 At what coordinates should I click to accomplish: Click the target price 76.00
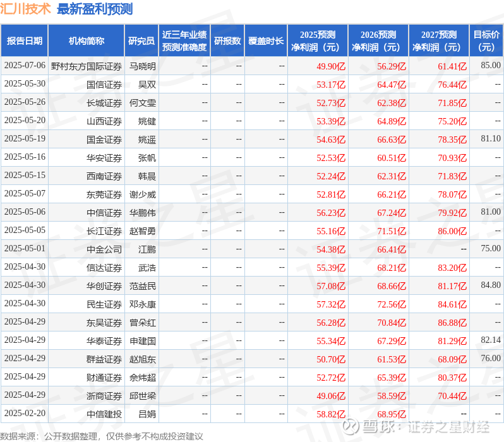point(491,359)
